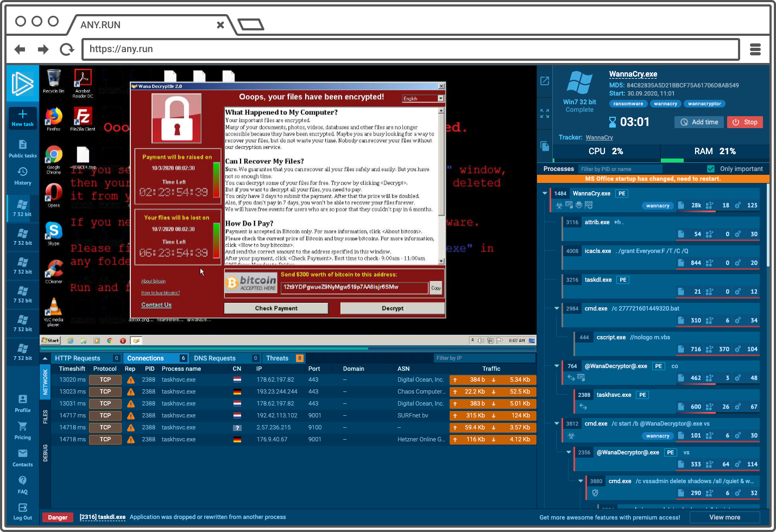Switch to HTTP Requests tab
This screenshot has height=532, width=776.
pos(87,358)
